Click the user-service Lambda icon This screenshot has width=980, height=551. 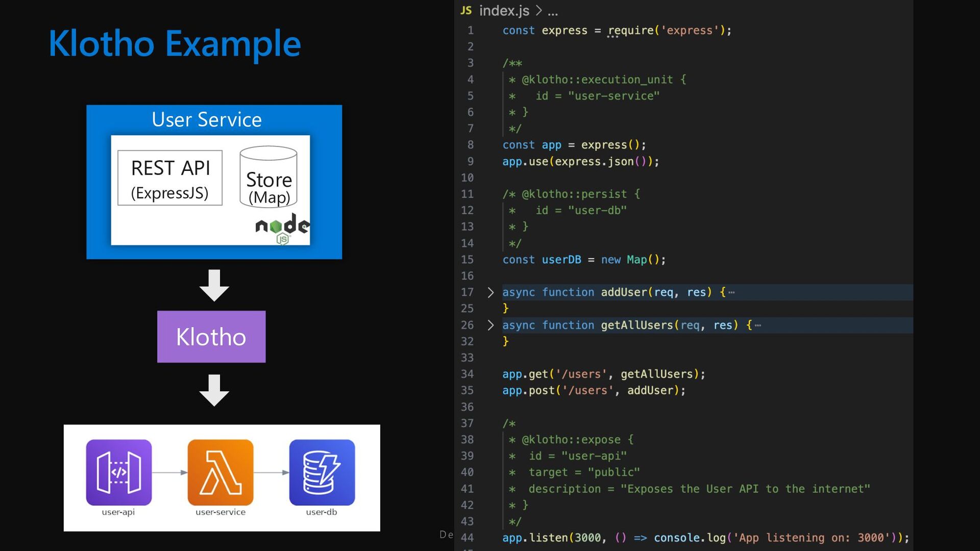pyautogui.click(x=220, y=472)
